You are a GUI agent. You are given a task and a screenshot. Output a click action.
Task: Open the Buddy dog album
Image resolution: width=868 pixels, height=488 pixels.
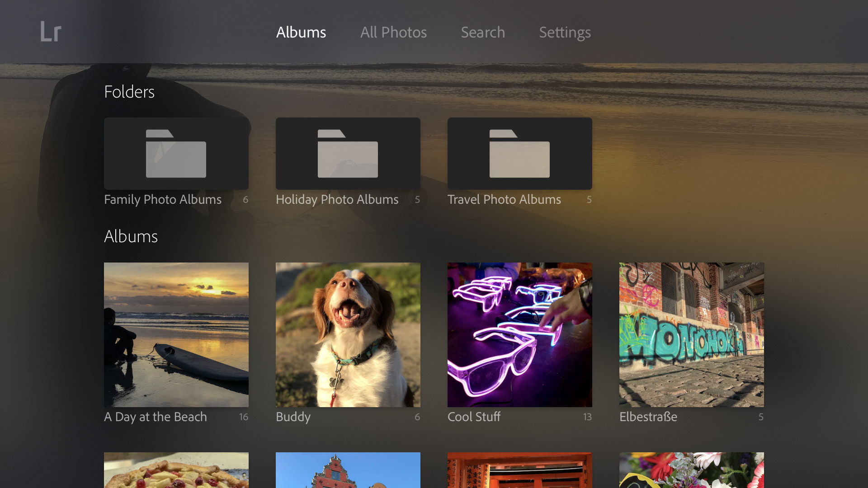click(x=348, y=334)
